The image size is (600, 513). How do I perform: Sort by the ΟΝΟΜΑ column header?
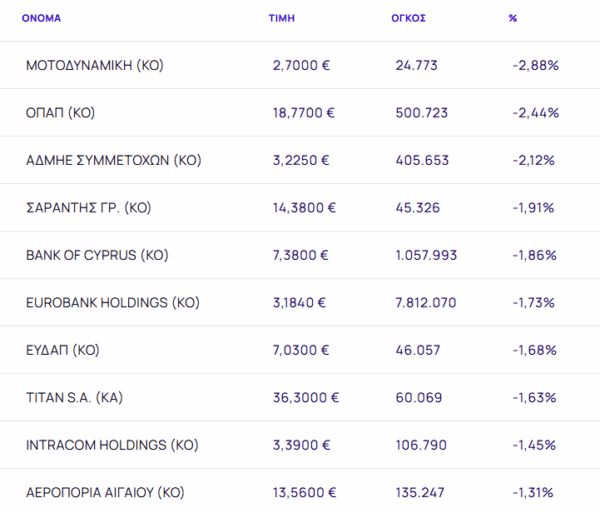pos(41,18)
